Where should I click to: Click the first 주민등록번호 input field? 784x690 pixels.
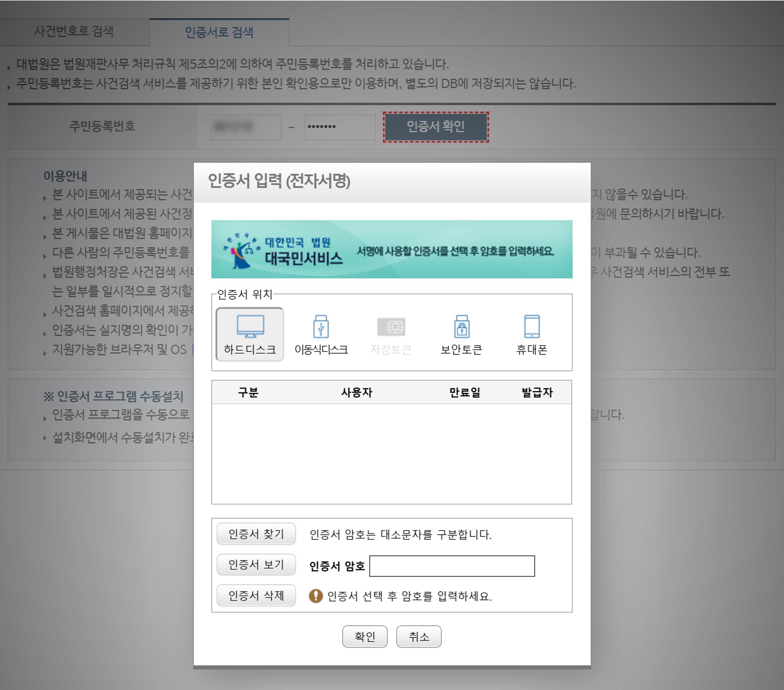pos(245,127)
